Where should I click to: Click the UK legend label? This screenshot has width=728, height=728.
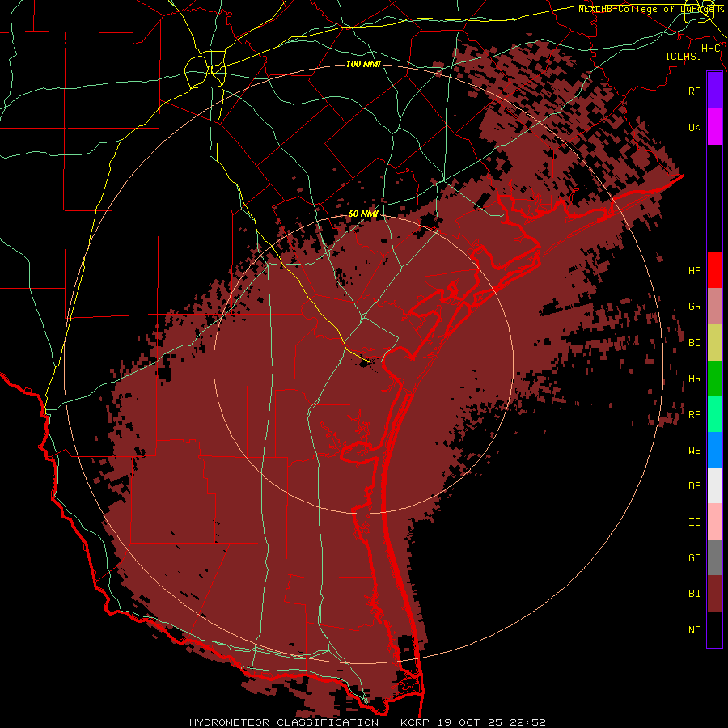(694, 127)
